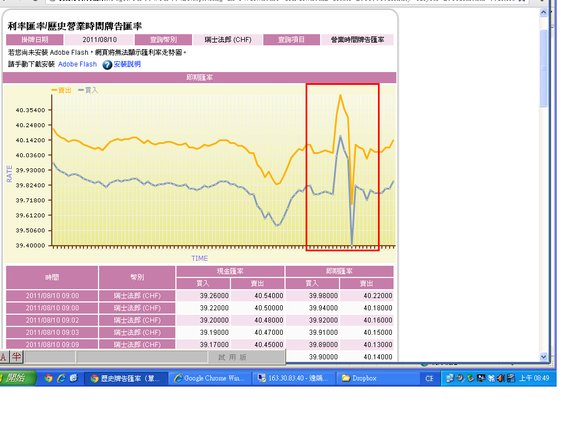The height and width of the screenshot is (428, 570).
Task: Click the value 39.89000 in table
Action: tap(323, 344)
